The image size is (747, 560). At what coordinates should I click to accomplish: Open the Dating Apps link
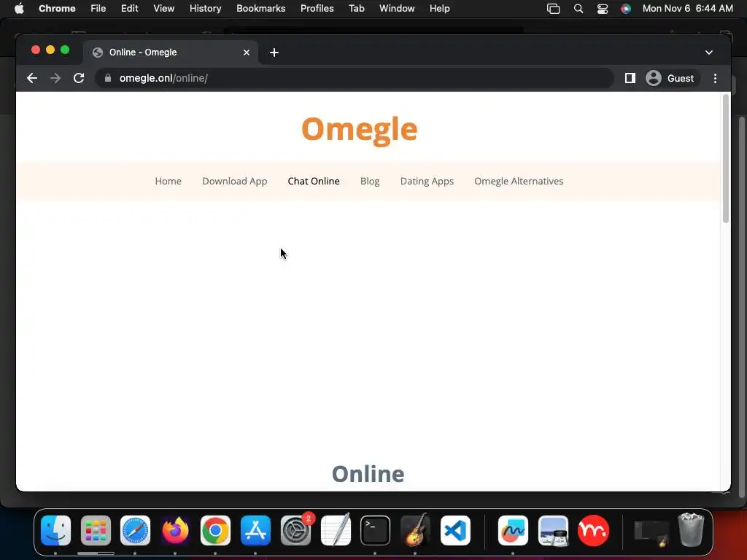427,181
